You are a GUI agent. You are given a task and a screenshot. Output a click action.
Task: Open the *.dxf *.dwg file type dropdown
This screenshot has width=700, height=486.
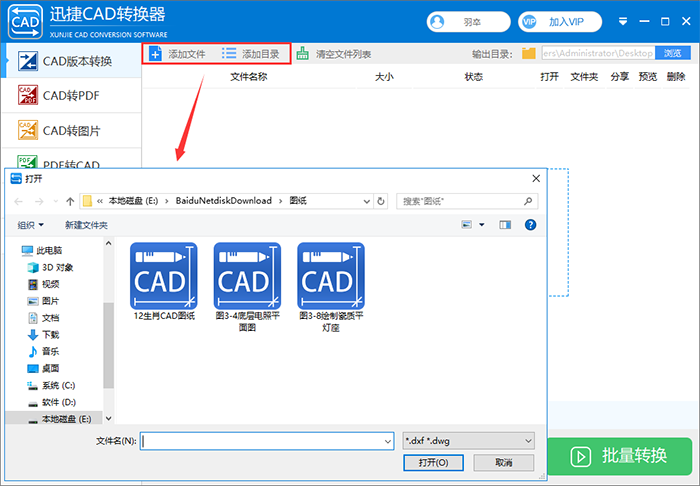coord(468,441)
